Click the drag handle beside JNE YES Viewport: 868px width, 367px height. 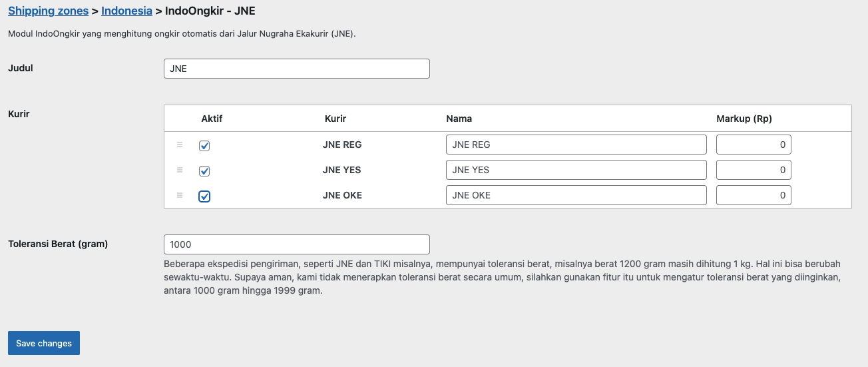tap(179, 170)
